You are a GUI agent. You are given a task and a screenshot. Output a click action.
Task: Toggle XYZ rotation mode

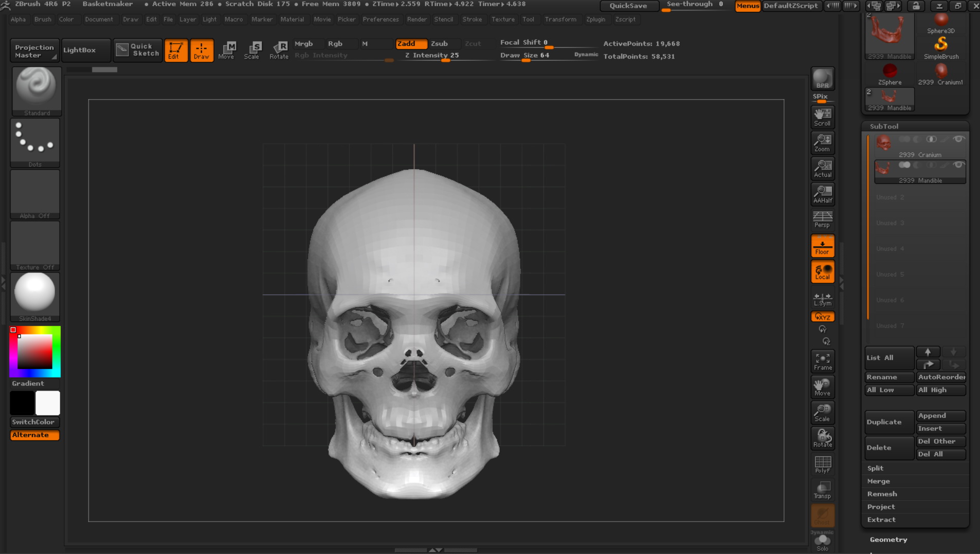[x=822, y=317]
